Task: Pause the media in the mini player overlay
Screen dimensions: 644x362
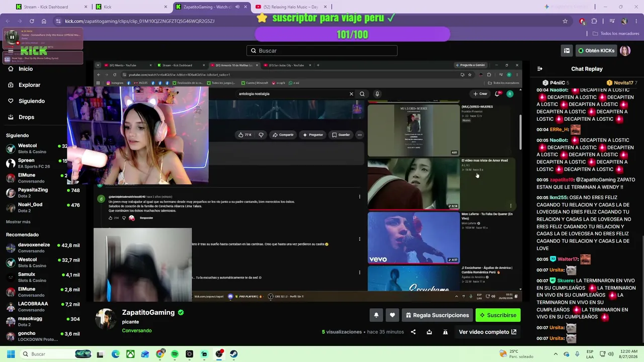Action: [12, 37]
